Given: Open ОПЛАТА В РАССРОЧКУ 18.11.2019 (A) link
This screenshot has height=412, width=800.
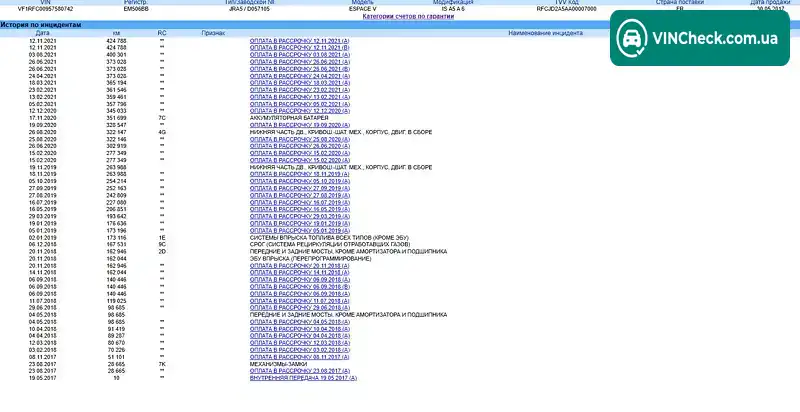Looking at the screenshot, I should (x=299, y=174).
